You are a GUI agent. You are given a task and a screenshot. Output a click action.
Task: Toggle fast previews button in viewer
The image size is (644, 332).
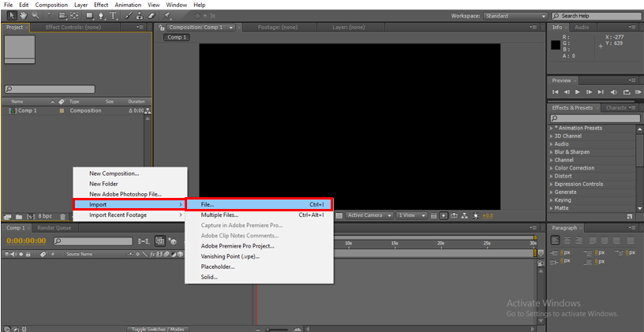pyautogui.click(x=444, y=215)
